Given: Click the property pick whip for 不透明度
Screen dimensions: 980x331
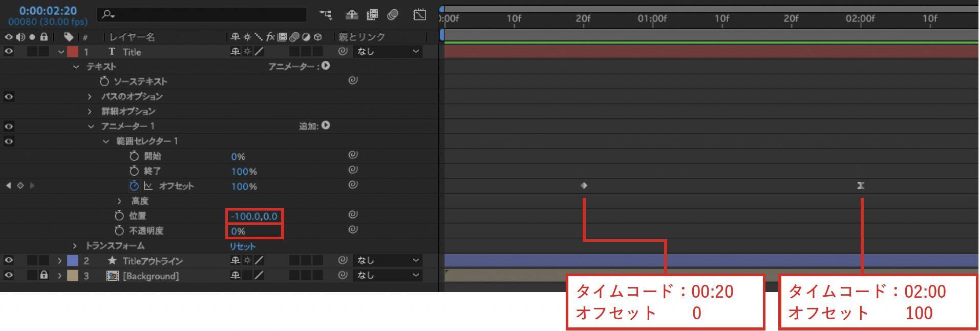Looking at the screenshot, I should pos(353,230).
